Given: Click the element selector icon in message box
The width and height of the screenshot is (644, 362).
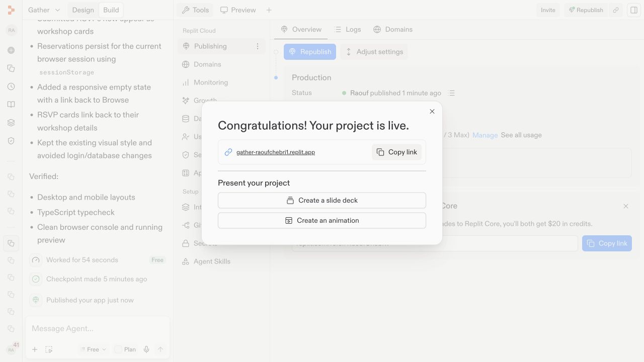Looking at the screenshot, I should point(49,349).
